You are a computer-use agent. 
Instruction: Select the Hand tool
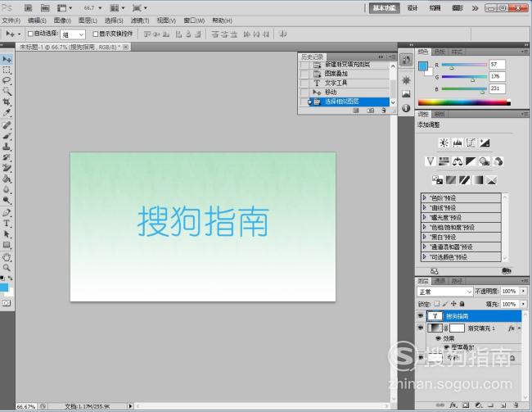(x=7, y=257)
